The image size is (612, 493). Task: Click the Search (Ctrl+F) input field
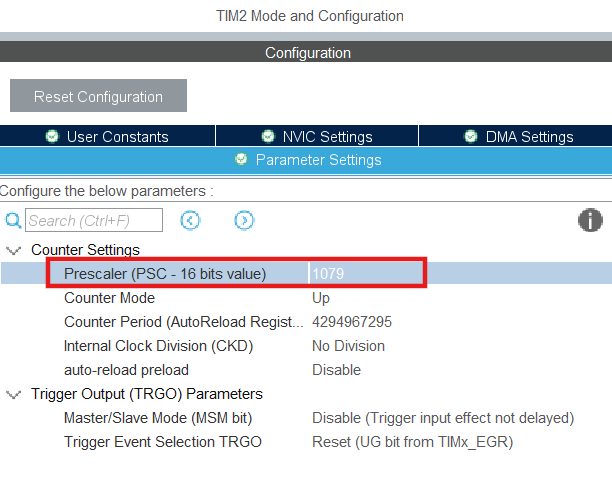(93, 221)
